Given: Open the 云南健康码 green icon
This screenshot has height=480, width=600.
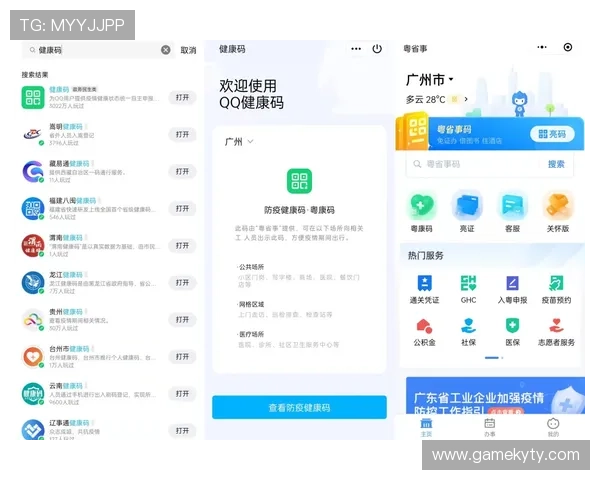Looking at the screenshot, I should tap(33, 394).
